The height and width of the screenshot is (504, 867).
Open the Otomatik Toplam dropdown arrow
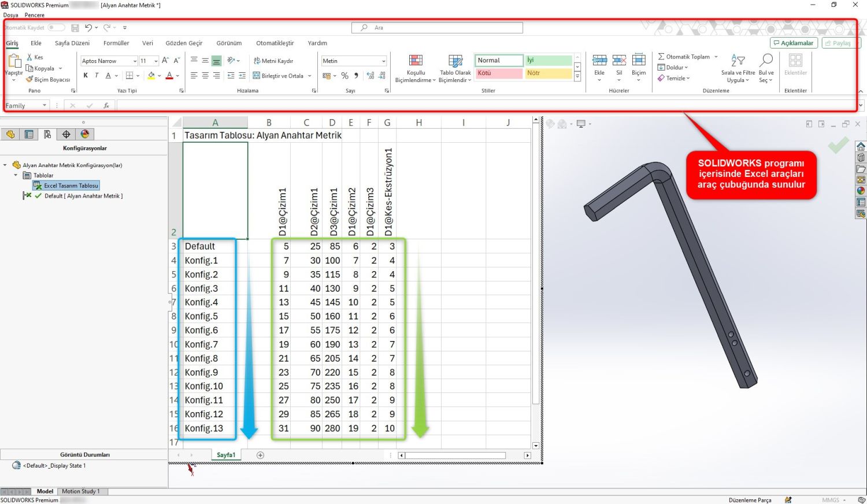click(x=716, y=57)
